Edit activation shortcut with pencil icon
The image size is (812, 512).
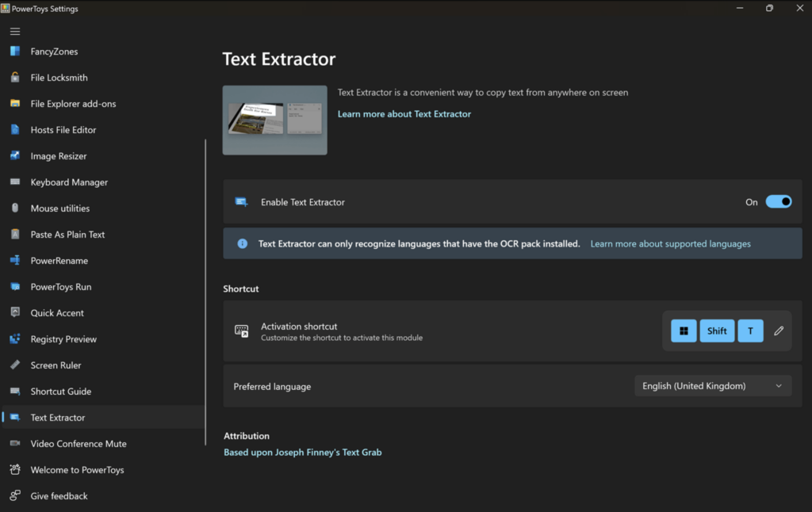tap(779, 331)
